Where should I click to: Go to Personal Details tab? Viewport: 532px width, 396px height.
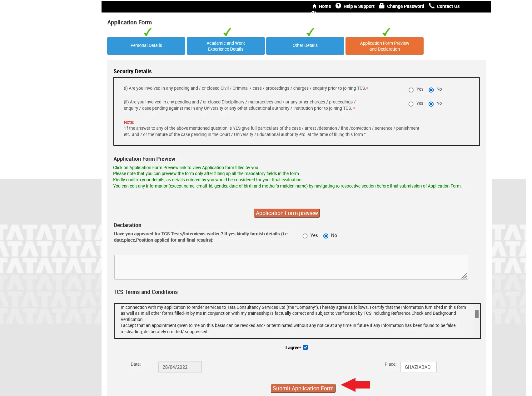click(146, 46)
